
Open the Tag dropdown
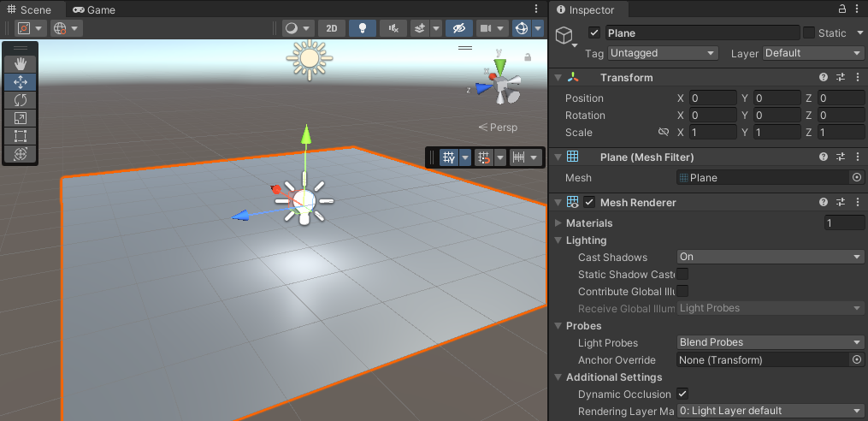(662, 53)
